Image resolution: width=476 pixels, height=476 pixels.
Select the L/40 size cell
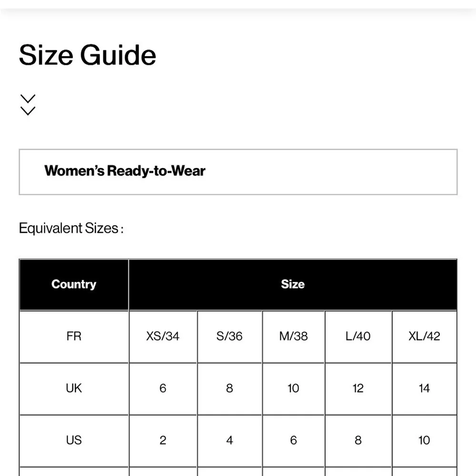(x=358, y=336)
